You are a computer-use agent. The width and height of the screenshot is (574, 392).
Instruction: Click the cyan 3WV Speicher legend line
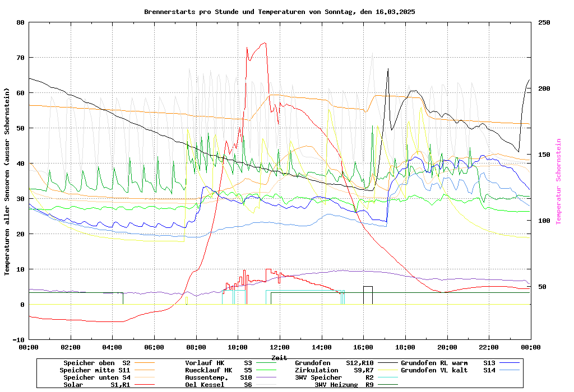tap(387, 377)
